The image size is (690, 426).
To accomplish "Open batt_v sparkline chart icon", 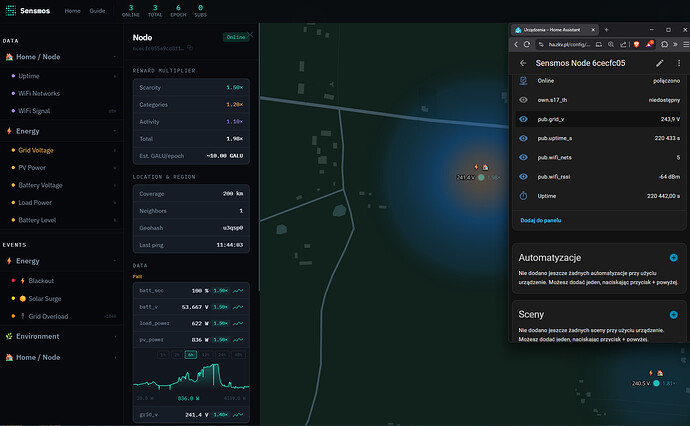I will (238, 307).
